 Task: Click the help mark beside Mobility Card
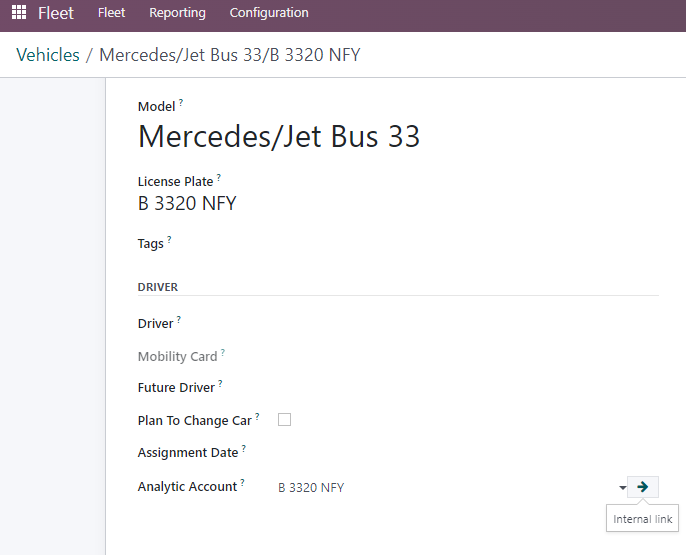click(x=223, y=352)
